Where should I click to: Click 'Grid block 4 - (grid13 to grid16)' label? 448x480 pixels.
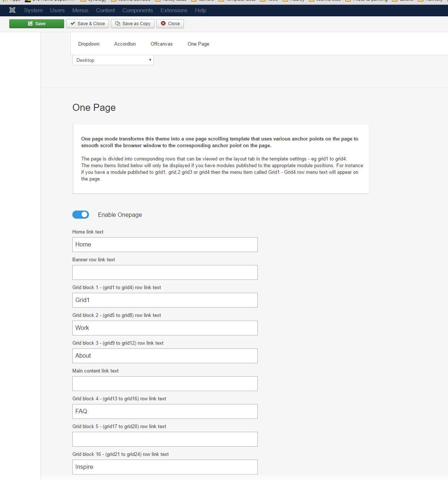click(x=119, y=398)
